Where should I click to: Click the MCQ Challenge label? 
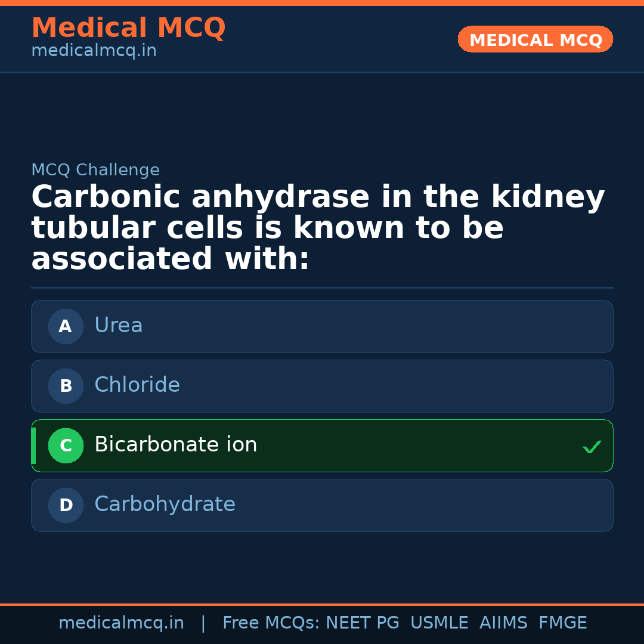95,170
